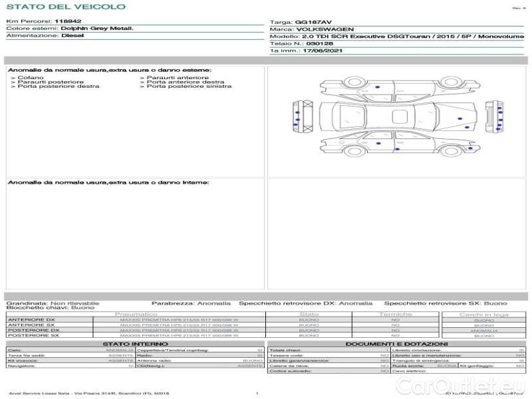Click the 'DOCUMENTI E DOTAZIONI' section header
This screenshot has height=399, width=532.
coord(396,344)
